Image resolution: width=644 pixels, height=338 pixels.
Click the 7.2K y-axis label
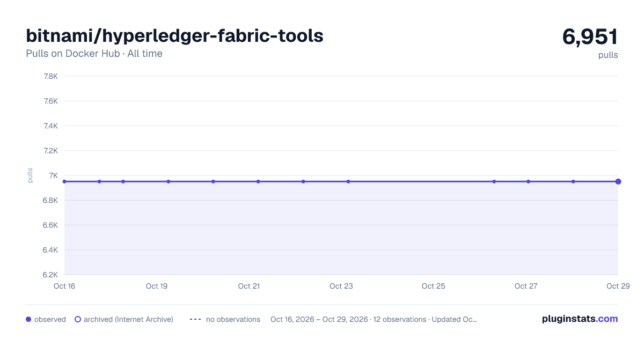click(x=50, y=151)
